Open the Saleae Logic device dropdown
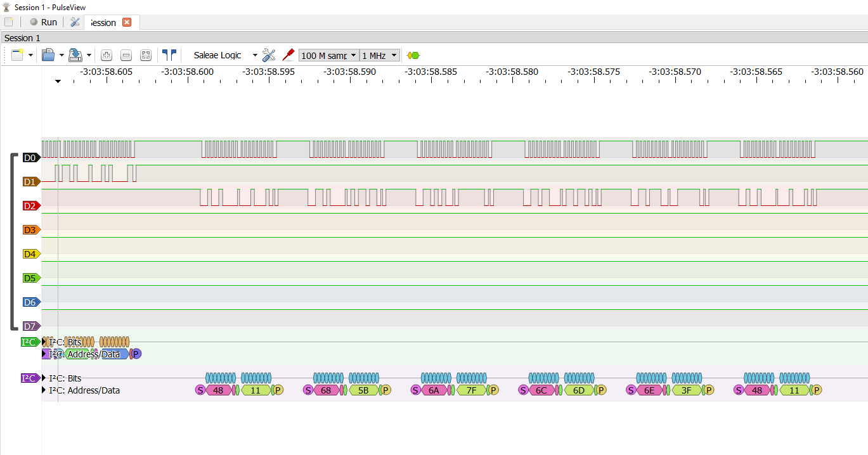 [225, 55]
